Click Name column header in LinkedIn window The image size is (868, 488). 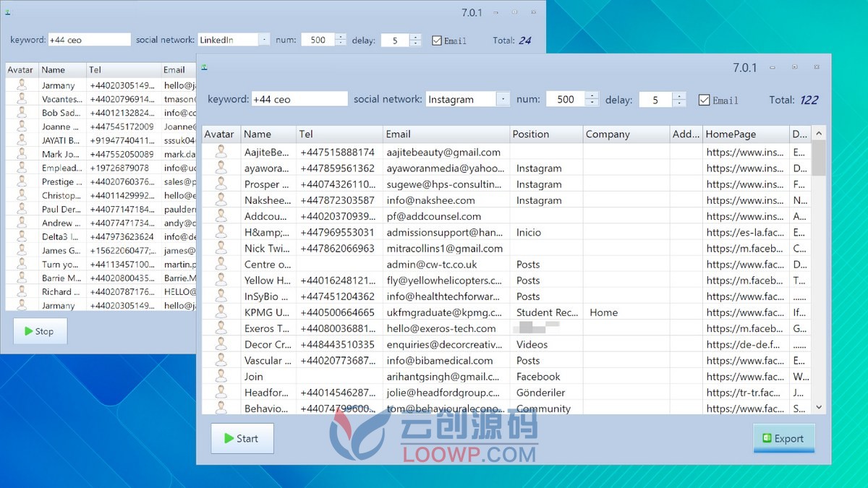tap(62, 69)
